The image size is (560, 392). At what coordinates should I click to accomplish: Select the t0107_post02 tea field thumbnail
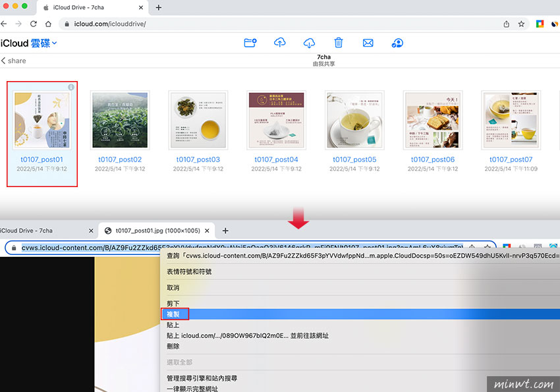[x=120, y=120]
